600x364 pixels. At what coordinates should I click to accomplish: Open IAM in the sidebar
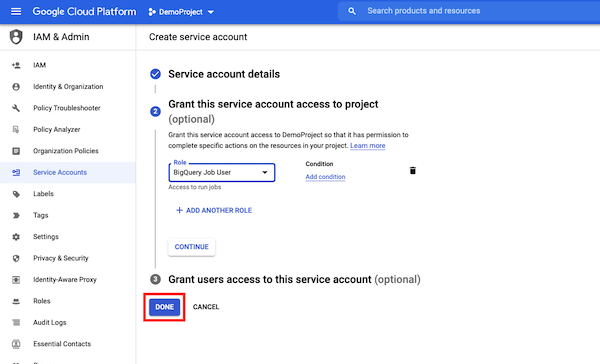[x=68, y=65]
